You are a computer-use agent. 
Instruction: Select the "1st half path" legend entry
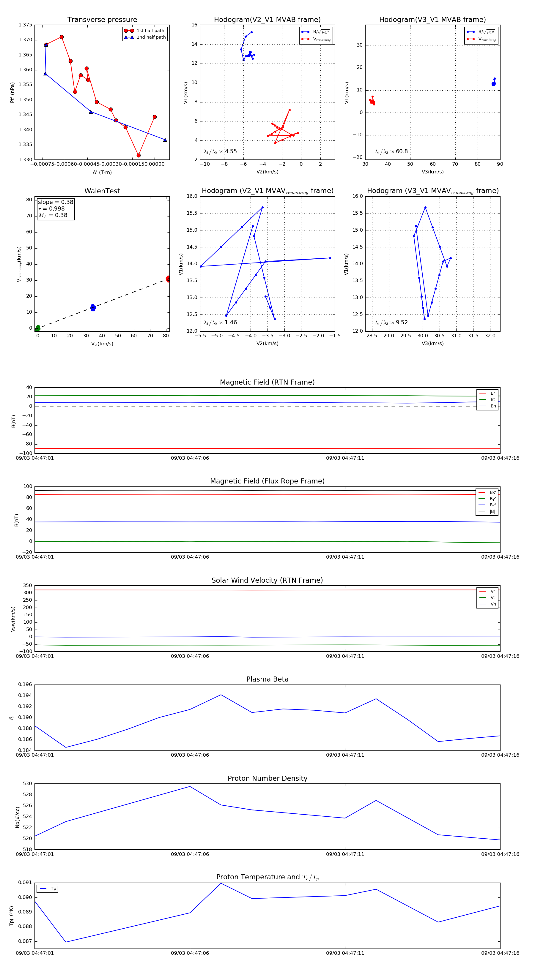coord(145,31)
